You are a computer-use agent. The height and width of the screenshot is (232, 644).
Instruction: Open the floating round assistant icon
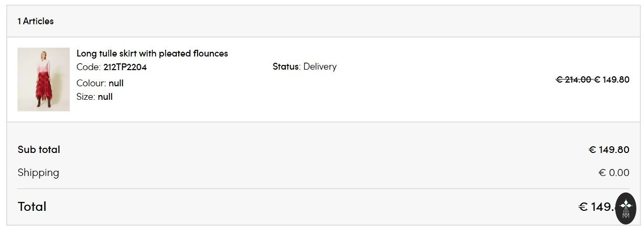tap(626, 208)
